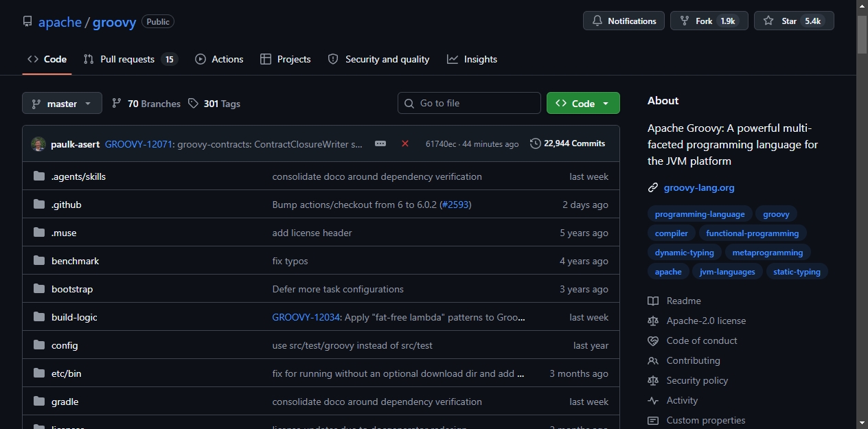The width and height of the screenshot is (868, 429).
Task: Switch to the Actions tab
Action: [x=219, y=59]
